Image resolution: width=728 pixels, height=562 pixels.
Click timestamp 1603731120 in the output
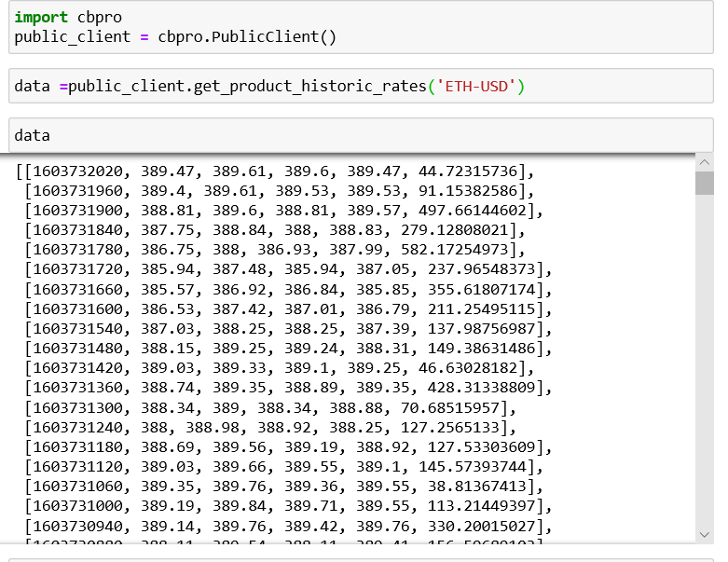[77, 466]
